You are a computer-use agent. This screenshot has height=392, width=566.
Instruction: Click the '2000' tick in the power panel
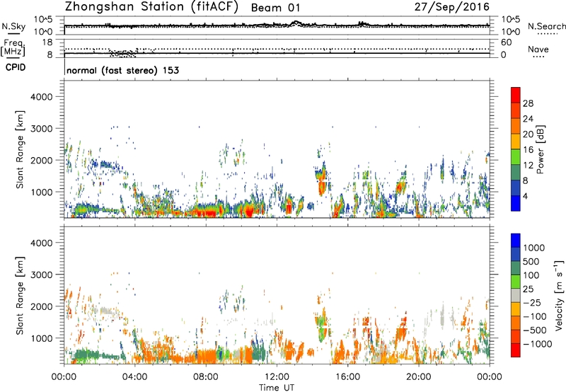tap(41, 160)
